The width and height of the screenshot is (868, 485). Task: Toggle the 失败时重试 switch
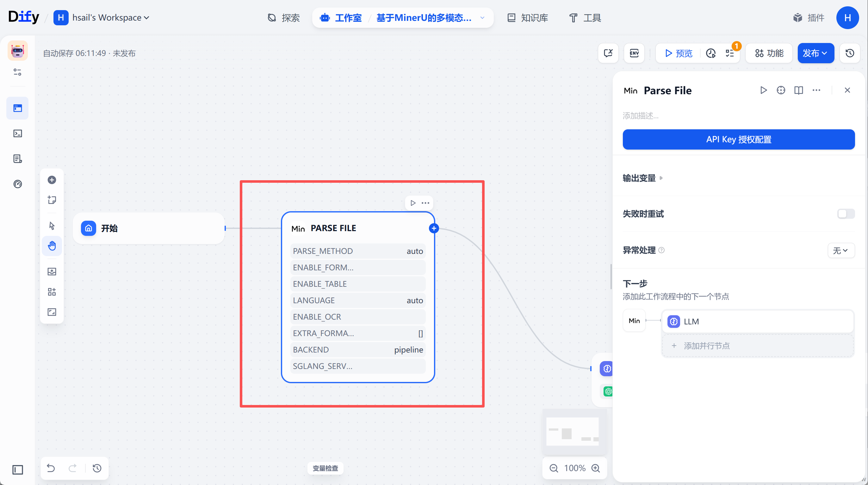point(846,213)
